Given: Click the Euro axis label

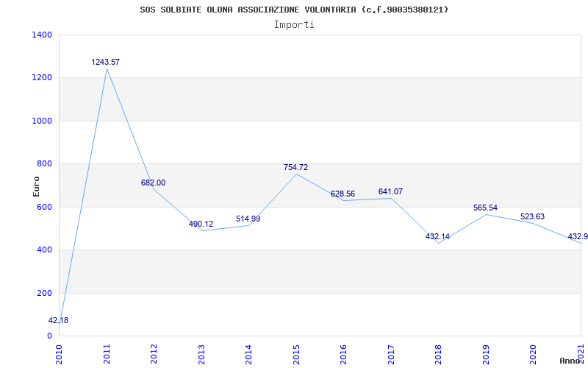Looking at the screenshot, I should pos(36,186).
